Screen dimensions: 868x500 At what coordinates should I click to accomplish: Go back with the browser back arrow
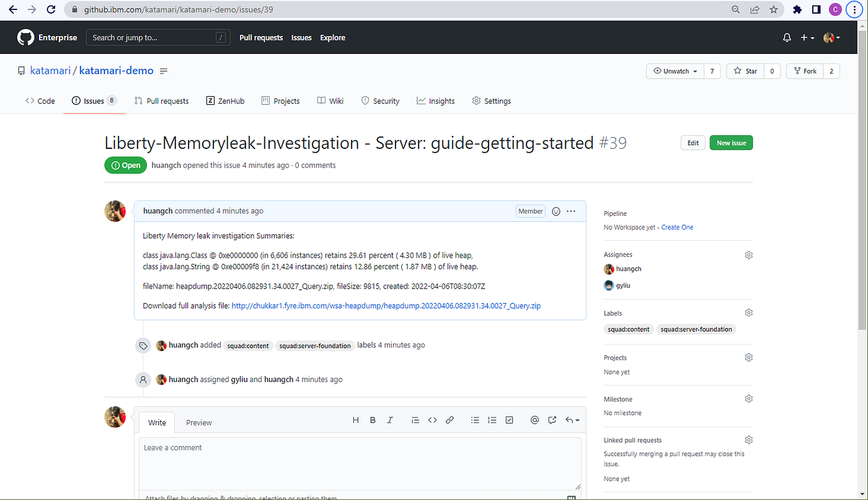12,9
